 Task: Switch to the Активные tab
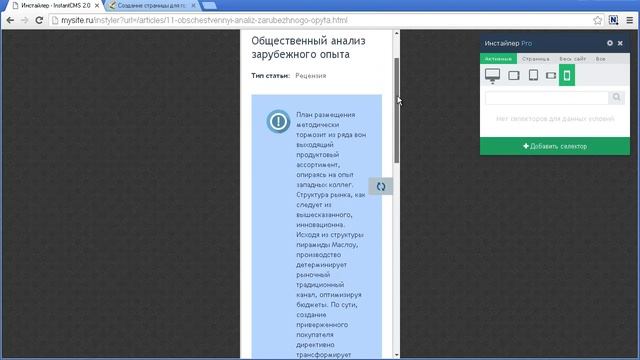498,59
